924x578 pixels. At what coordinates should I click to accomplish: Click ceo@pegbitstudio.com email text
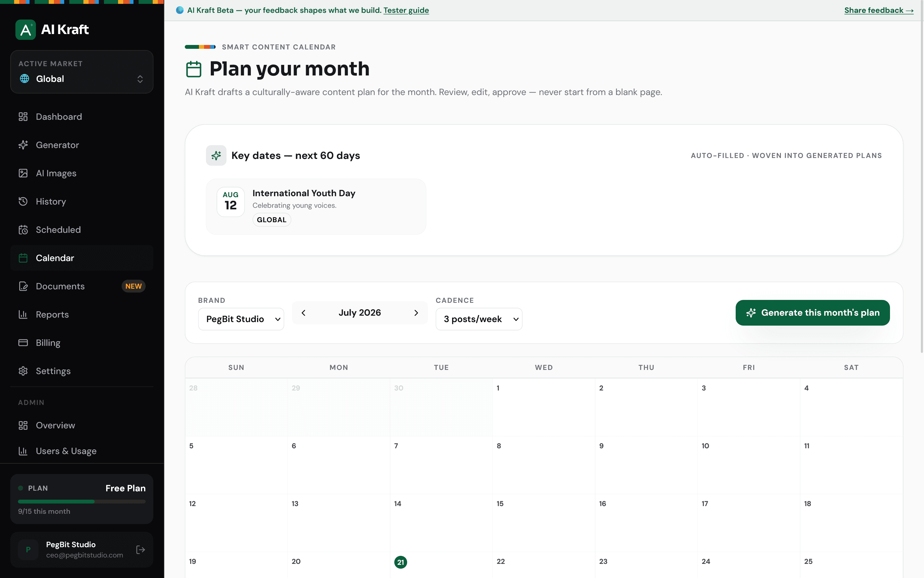click(84, 555)
